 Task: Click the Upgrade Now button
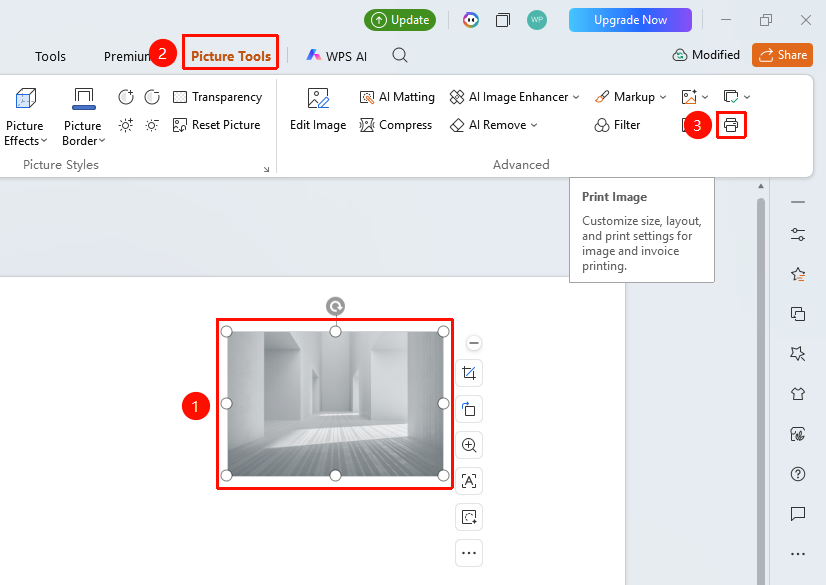[x=630, y=20]
